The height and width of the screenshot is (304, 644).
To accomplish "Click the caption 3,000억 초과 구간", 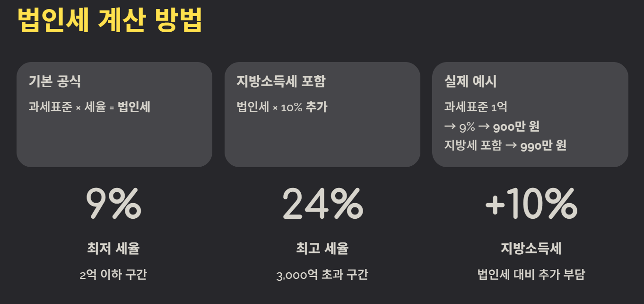I will tap(322, 274).
